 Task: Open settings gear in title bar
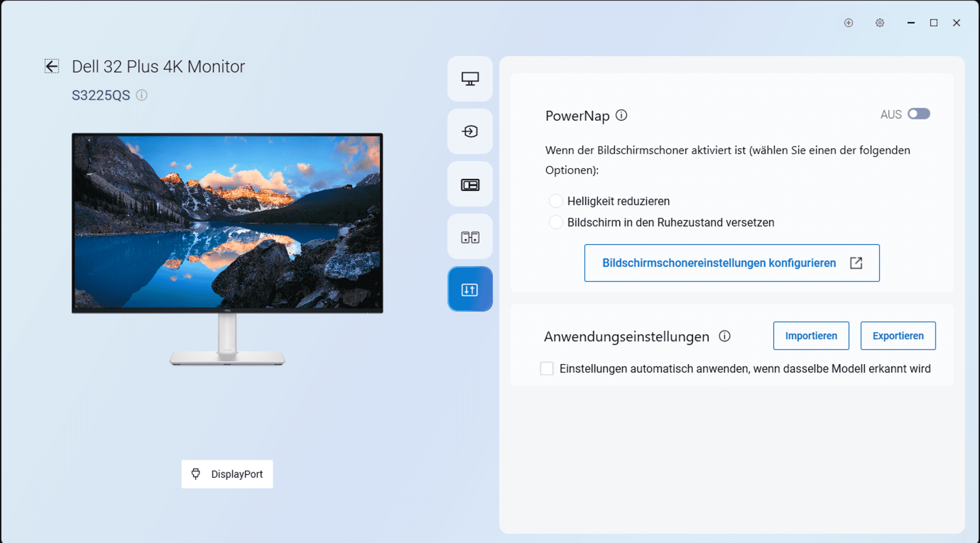pos(880,23)
